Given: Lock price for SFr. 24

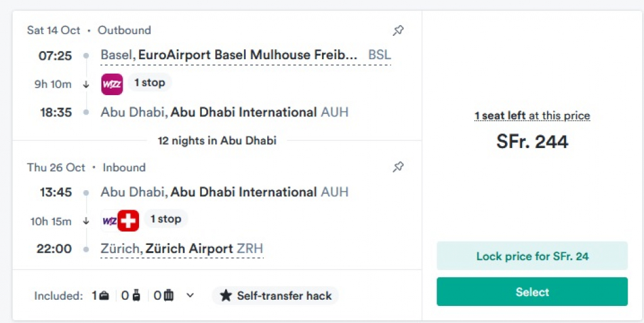Looking at the screenshot, I should click(532, 256).
